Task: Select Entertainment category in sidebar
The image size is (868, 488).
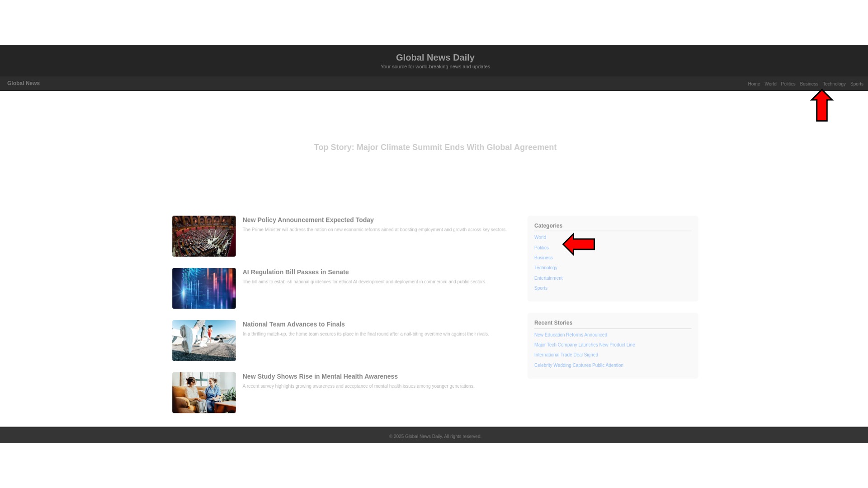Action: [548, 278]
